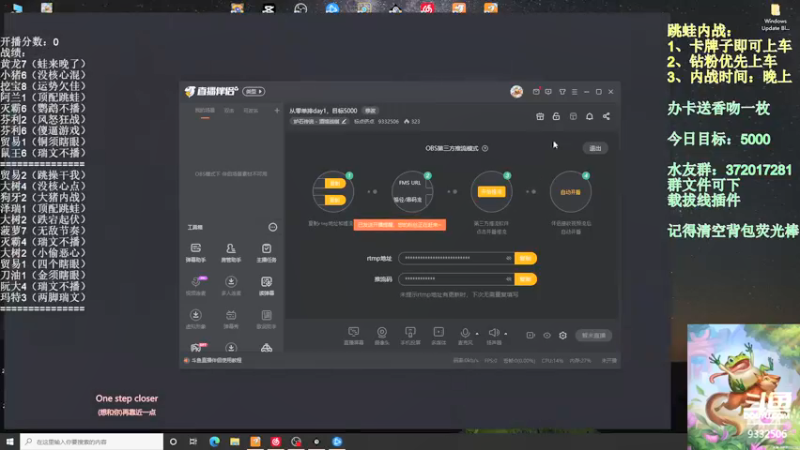Open Task View on taskbar
800x450 pixels.
pos(193,441)
